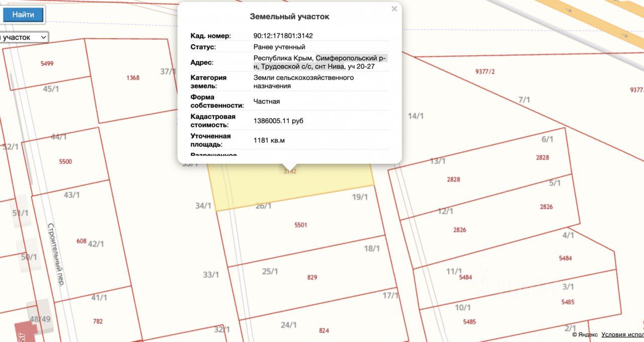
Task: Open the участок type dropdown
Action: pos(24,37)
